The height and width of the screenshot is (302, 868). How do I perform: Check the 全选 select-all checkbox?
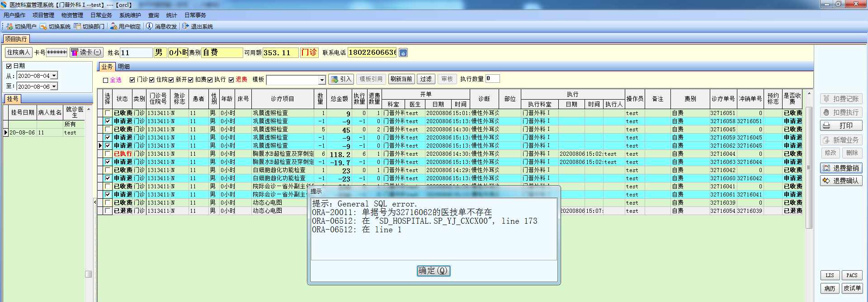click(105, 80)
